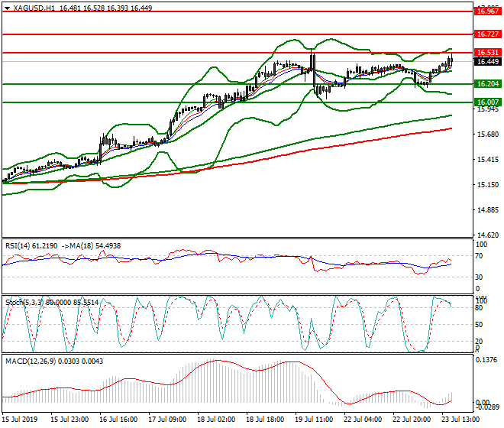Screen dimensions: 504x428
Task: Select the 16.727 resistance level label
Action: [x=488, y=34]
